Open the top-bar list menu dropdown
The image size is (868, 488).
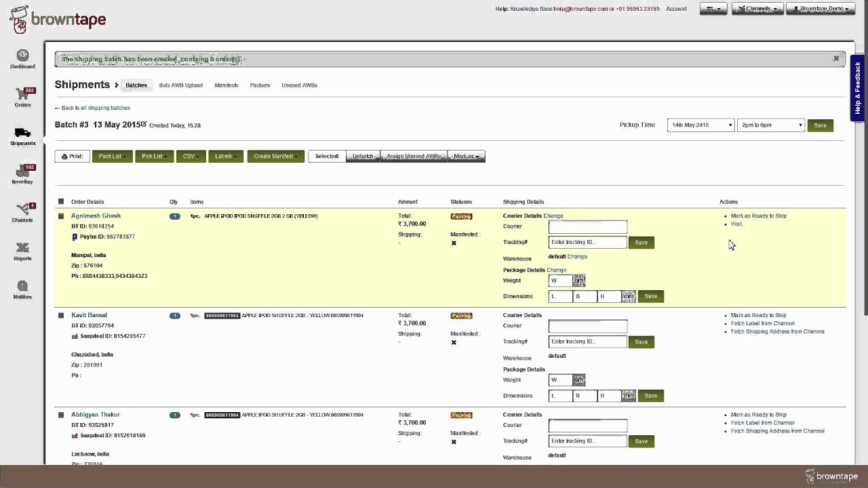point(713,9)
